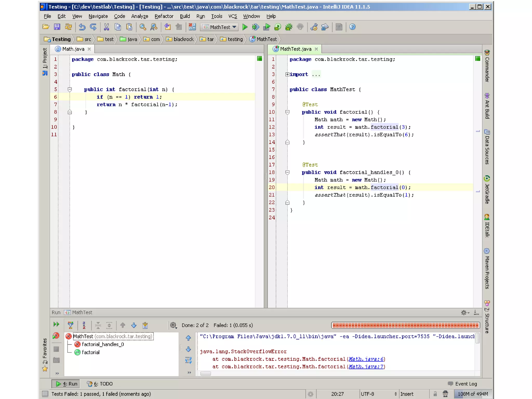Toggle the hide passed tests filter

click(x=70, y=325)
